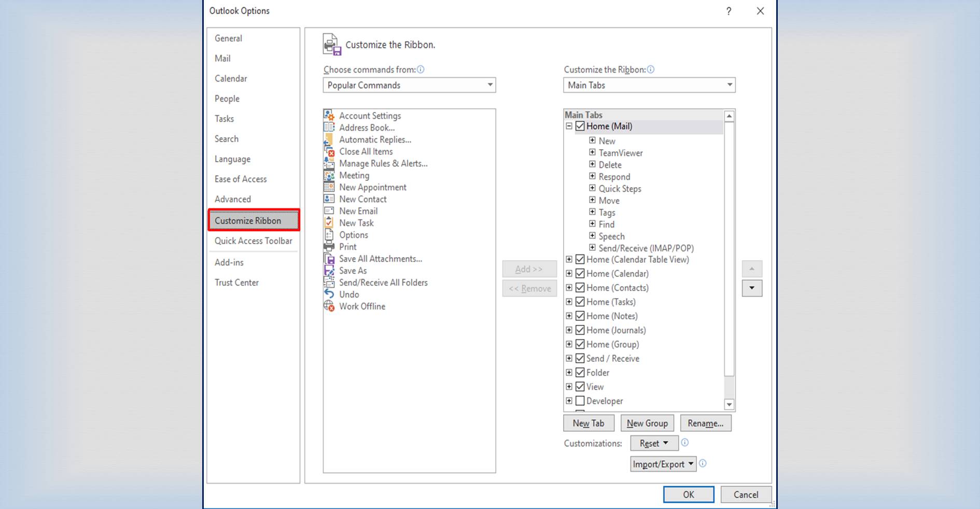Select Trust Center in the sidebar
The height and width of the screenshot is (509, 980).
(236, 282)
